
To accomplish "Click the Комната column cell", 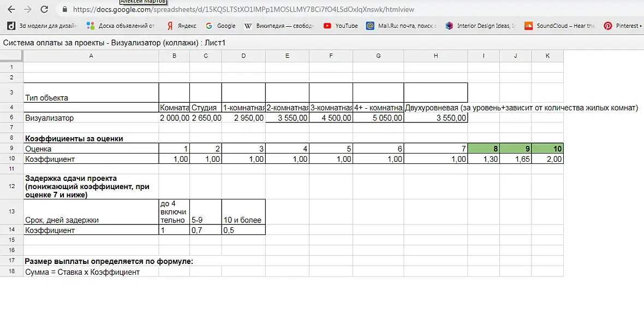I will click(x=174, y=108).
